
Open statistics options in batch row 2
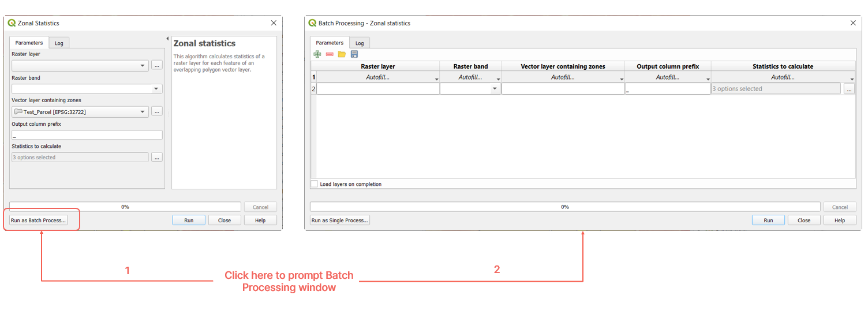coord(849,89)
